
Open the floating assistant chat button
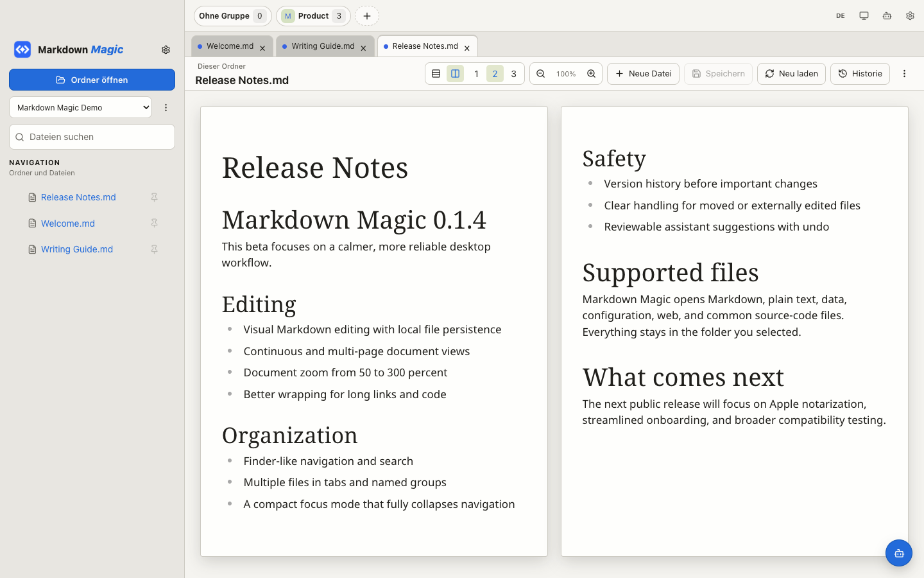(x=899, y=553)
